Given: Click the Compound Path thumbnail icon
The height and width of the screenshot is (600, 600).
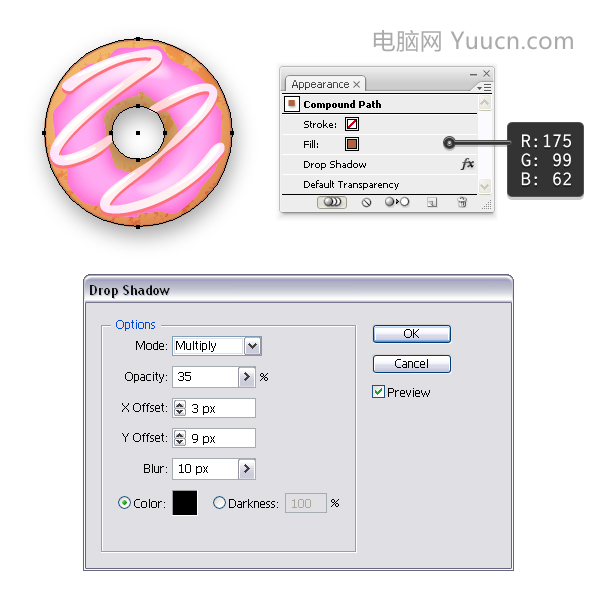Looking at the screenshot, I should 292,104.
